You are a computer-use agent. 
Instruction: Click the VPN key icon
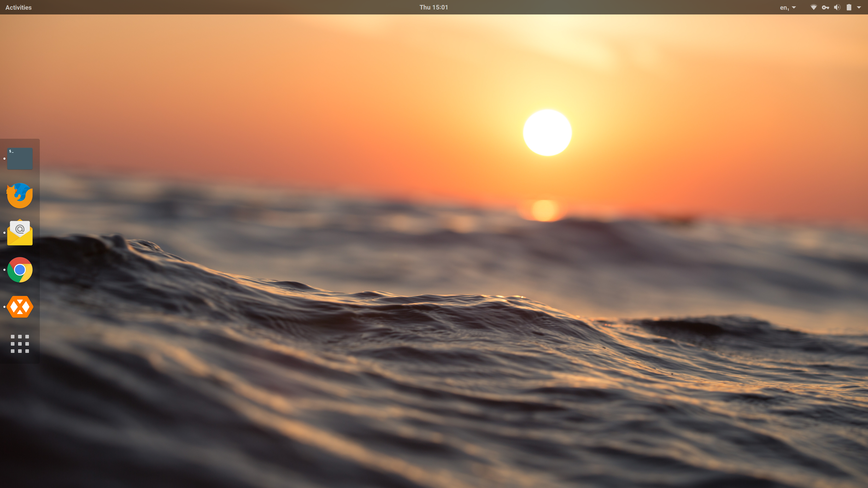pos(825,7)
